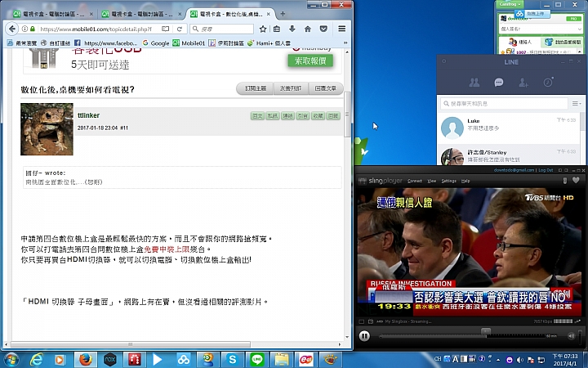Open LINE from the taskbar
The width and height of the screenshot is (588, 368).
257,360
